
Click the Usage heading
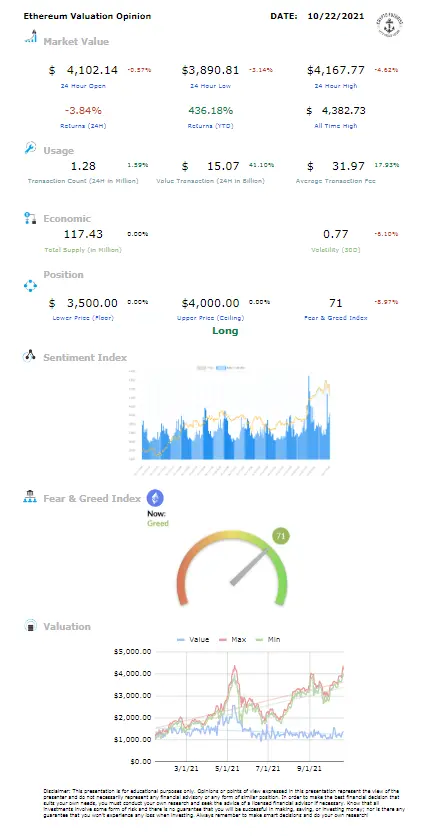coord(58,151)
